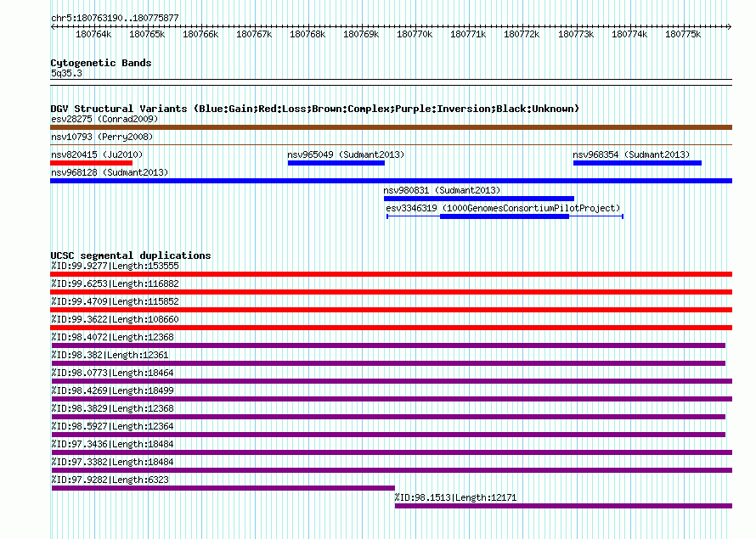Open the nsv968128 (Sudmant2013) label
The image size is (756, 539).
110,172
